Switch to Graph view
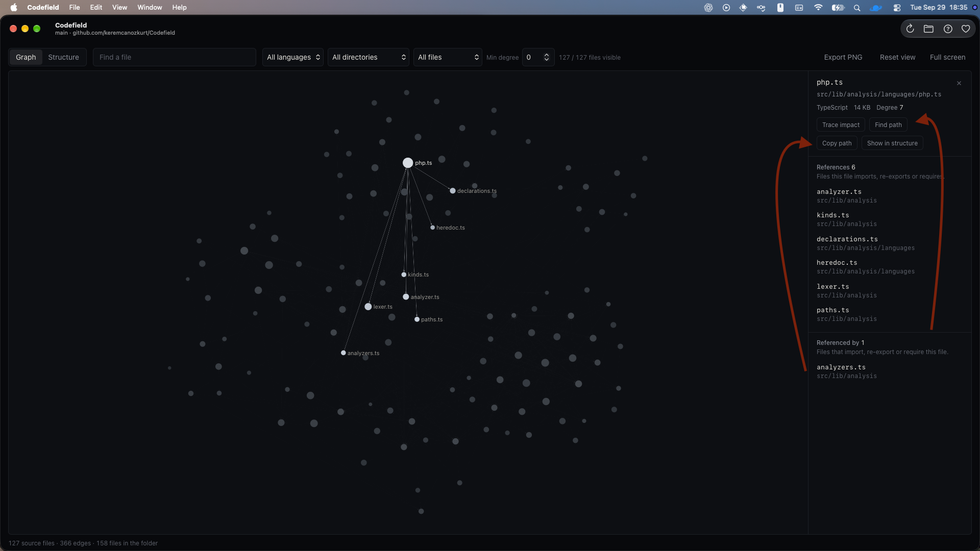The height and width of the screenshot is (551, 980). coord(26,57)
